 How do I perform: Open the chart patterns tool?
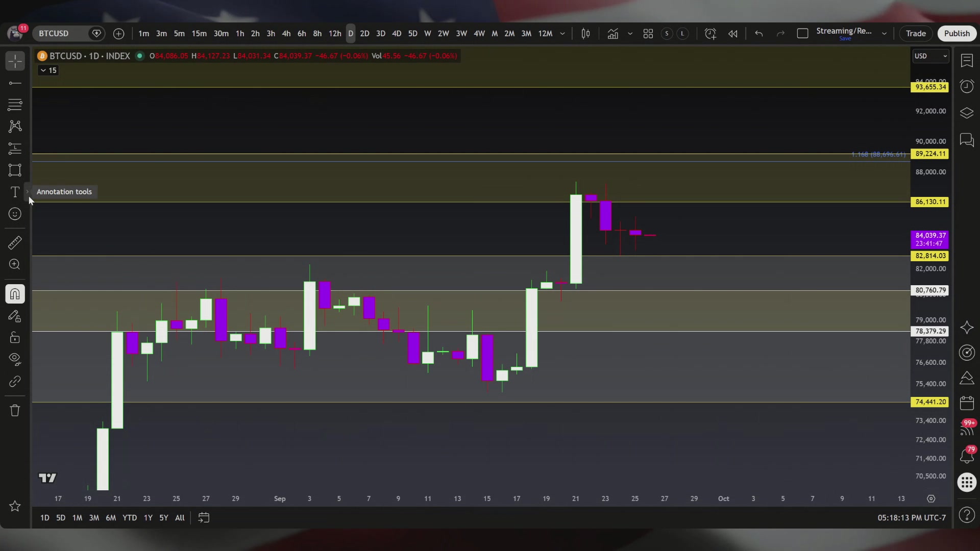pos(15,126)
